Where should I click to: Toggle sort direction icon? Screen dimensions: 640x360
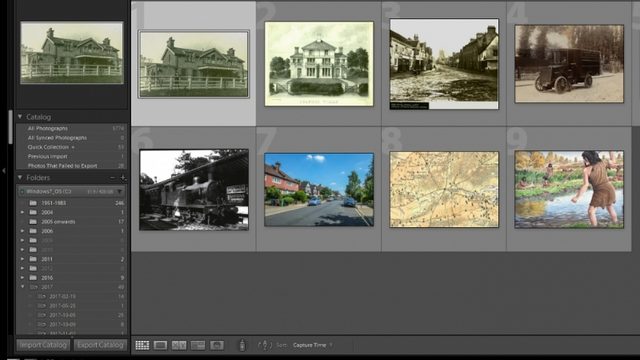pos(264,345)
